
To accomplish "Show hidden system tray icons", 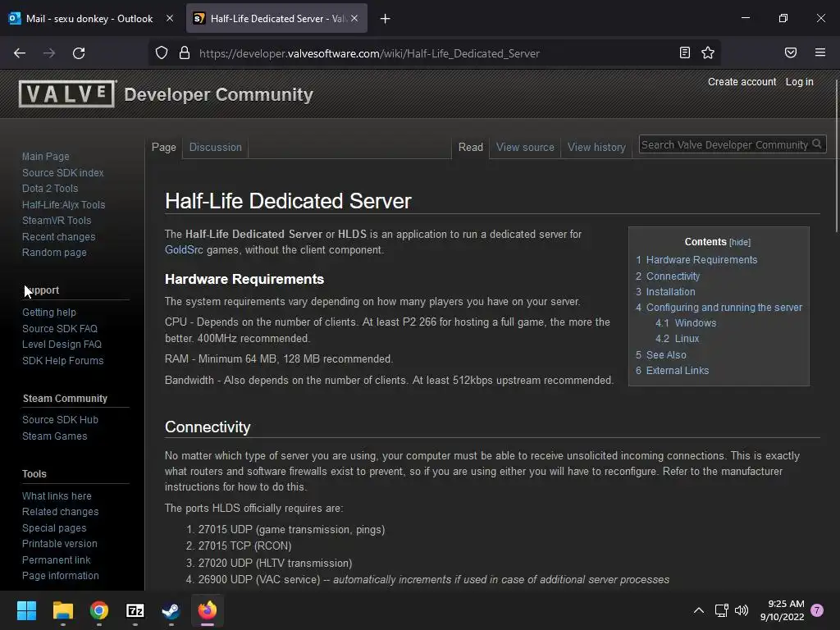I will 699,610.
